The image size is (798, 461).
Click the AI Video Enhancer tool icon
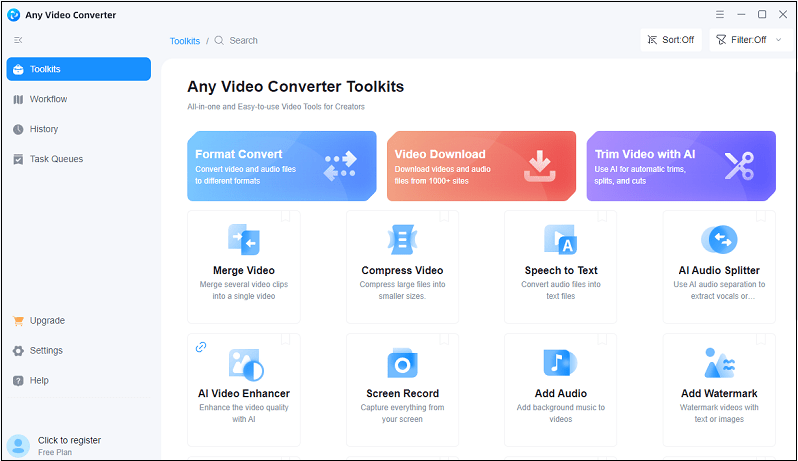pos(246,364)
